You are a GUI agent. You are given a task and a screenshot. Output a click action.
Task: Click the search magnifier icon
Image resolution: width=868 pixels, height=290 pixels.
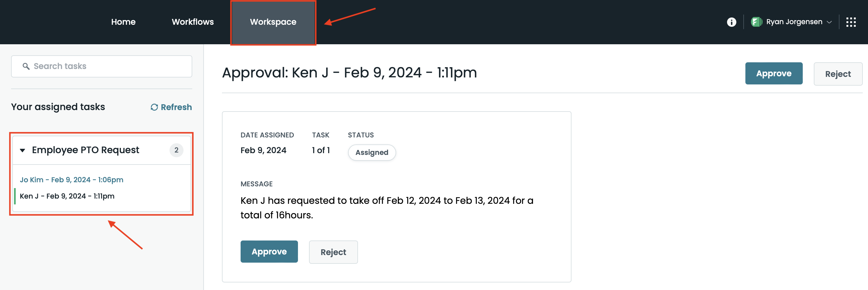(x=26, y=66)
